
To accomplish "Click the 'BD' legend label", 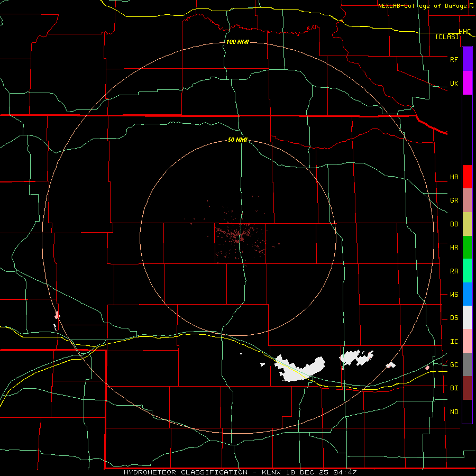I will point(454,224).
